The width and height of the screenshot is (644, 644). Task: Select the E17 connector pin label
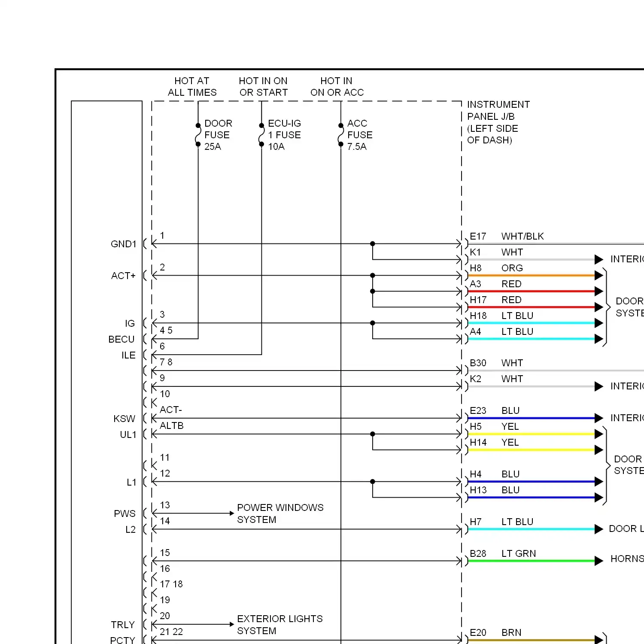478,236
